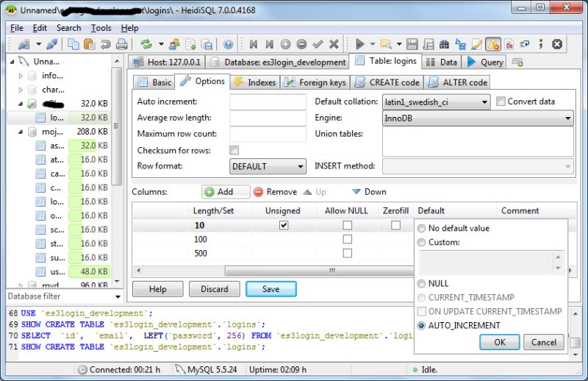Switch to the CREATE code tab
Image resolution: width=588 pixels, height=381 pixels.
tap(387, 82)
